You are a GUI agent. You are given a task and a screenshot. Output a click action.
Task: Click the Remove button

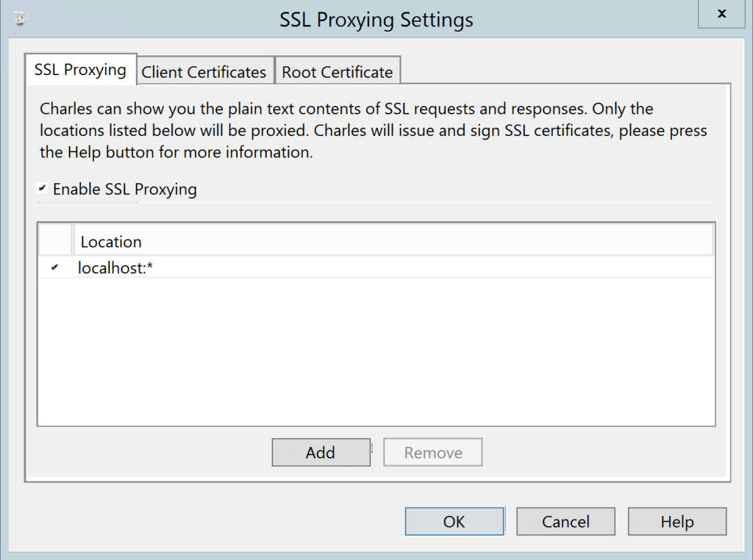point(432,452)
